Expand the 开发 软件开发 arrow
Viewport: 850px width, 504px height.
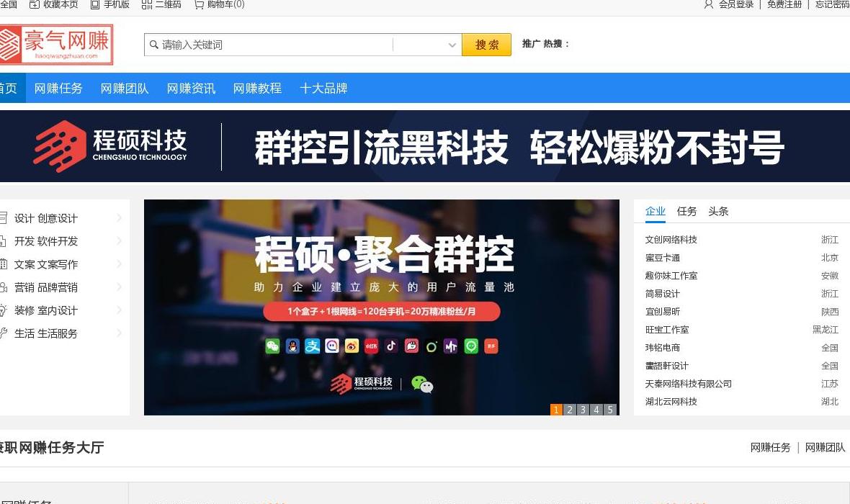point(120,240)
